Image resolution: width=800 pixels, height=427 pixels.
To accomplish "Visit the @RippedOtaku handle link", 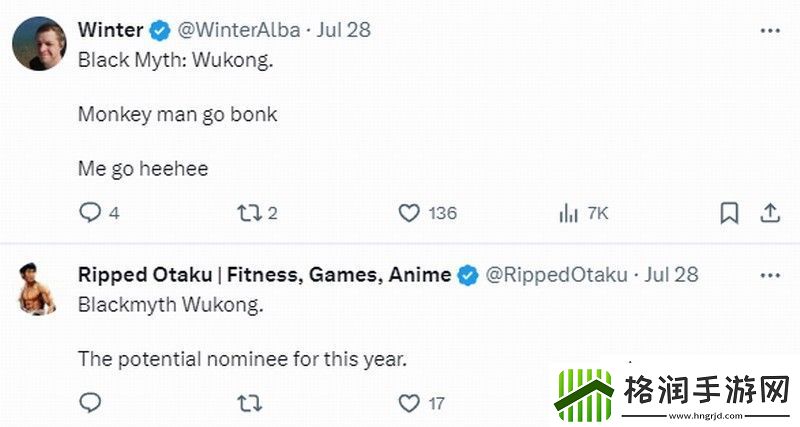I will (x=556, y=275).
